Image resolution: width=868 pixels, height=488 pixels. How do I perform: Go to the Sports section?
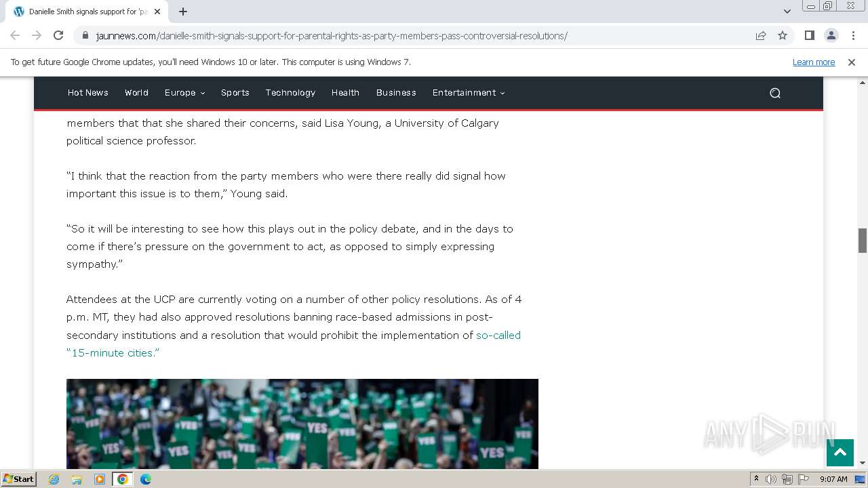[235, 92]
